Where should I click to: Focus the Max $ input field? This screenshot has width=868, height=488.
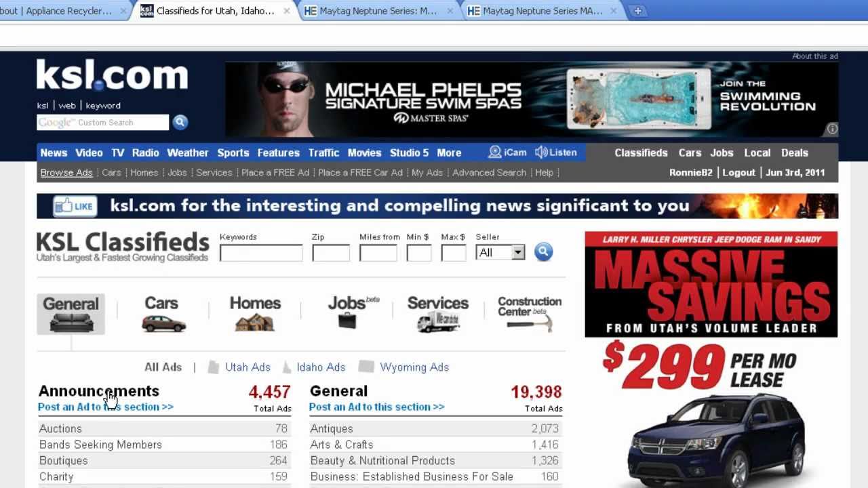(x=454, y=253)
